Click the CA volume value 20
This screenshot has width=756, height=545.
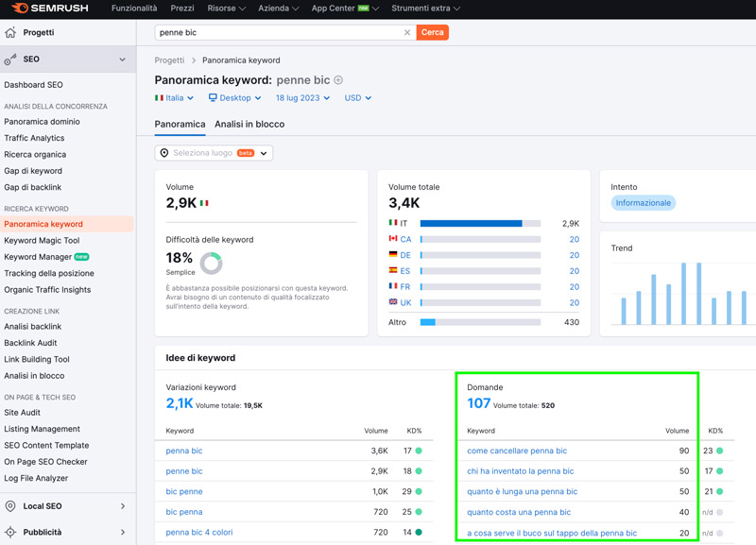click(575, 239)
